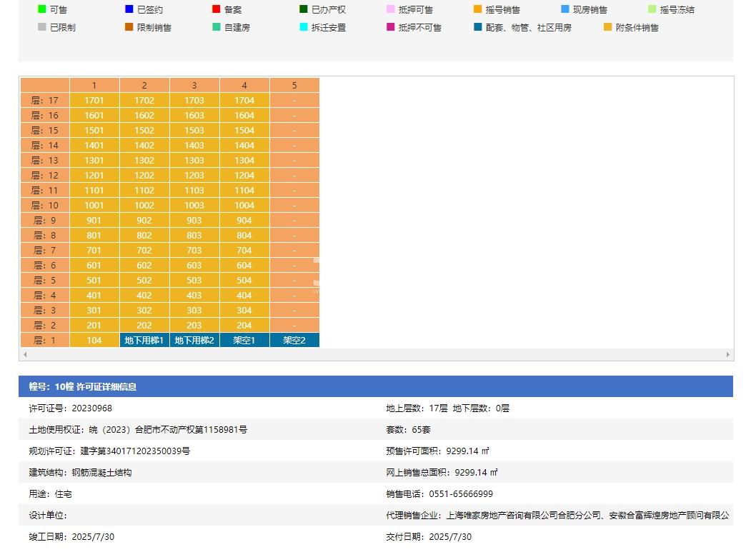Click the 摇号销售 orange legend swatch
Screen dimensions: 756x552
click(478, 9)
